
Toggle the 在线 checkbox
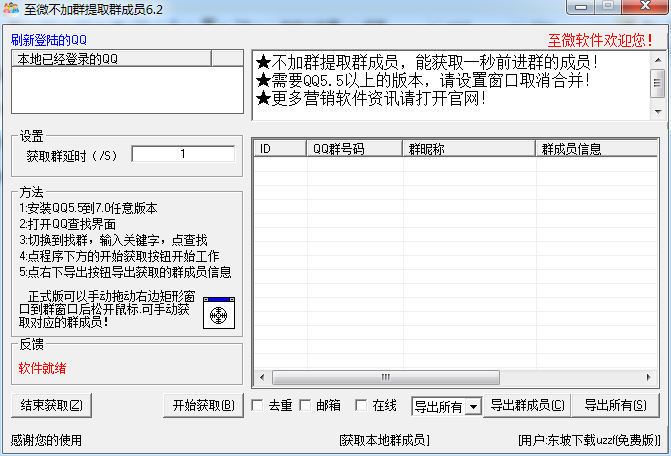coord(362,406)
